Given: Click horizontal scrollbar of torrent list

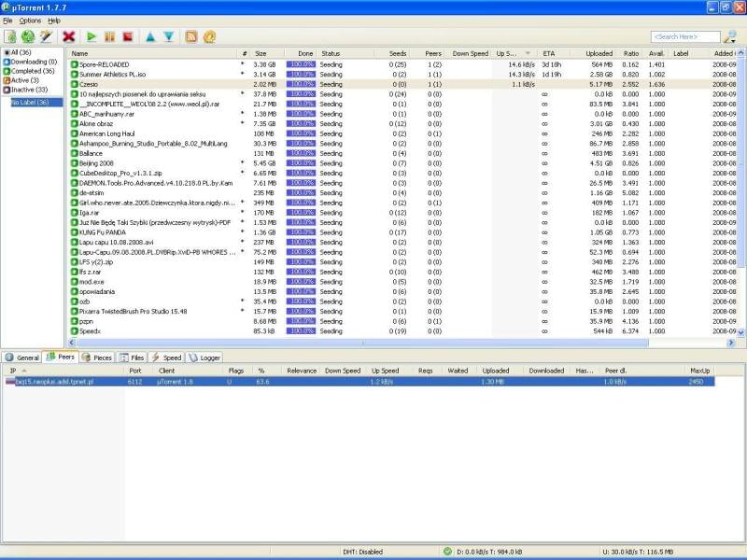Looking at the screenshot, I should [362, 343].
